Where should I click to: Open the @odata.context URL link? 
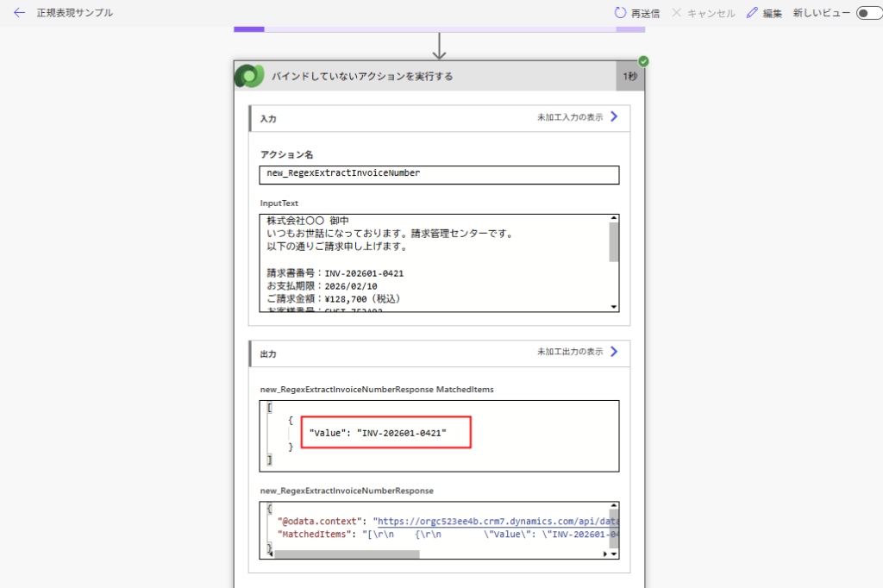[498, 522]
